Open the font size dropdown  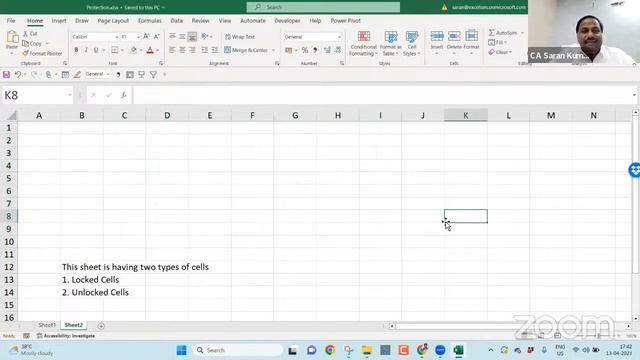(x=138, y=37)
